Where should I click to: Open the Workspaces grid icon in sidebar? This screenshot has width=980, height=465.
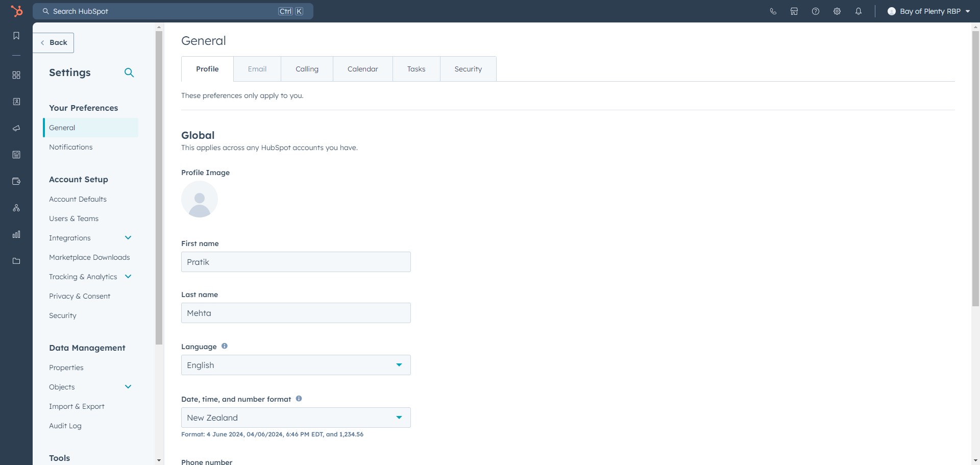(x=16, y=75)
